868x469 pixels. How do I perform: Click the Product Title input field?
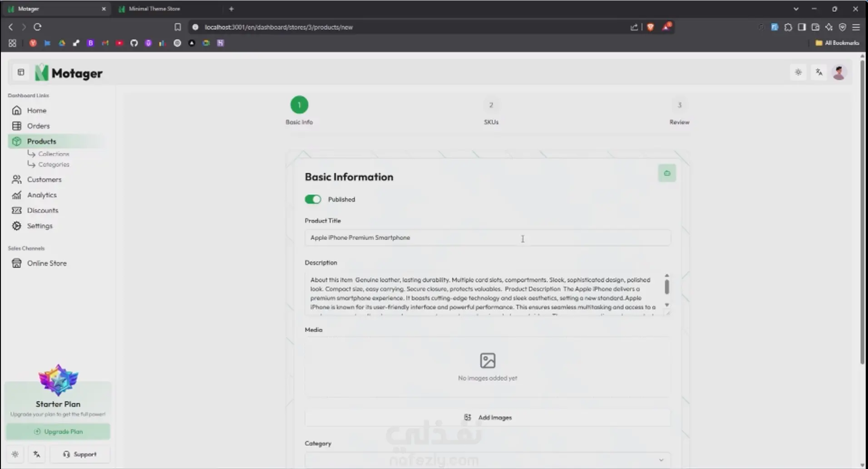tap(488, 238)
